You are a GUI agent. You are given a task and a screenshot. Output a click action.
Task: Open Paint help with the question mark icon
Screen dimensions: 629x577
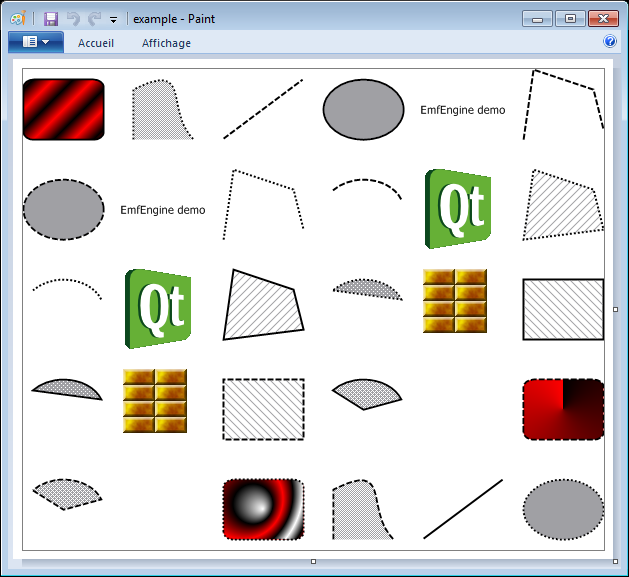(610, 41)
